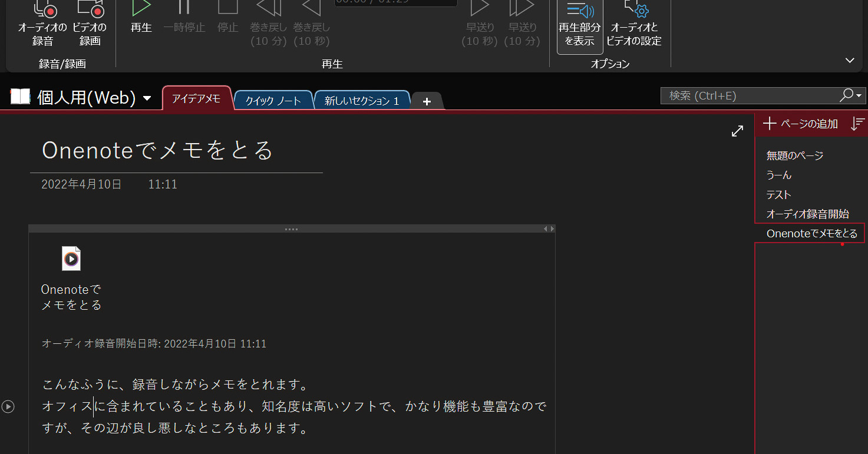
Task: Open オーディオとビデオの設定
Action: [x=634, y=25]
